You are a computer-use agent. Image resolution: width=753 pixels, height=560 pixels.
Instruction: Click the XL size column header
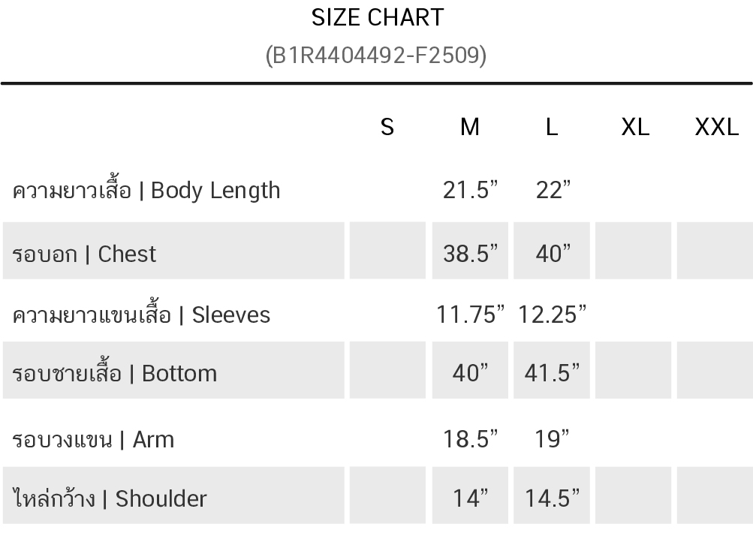coord(635,128)
